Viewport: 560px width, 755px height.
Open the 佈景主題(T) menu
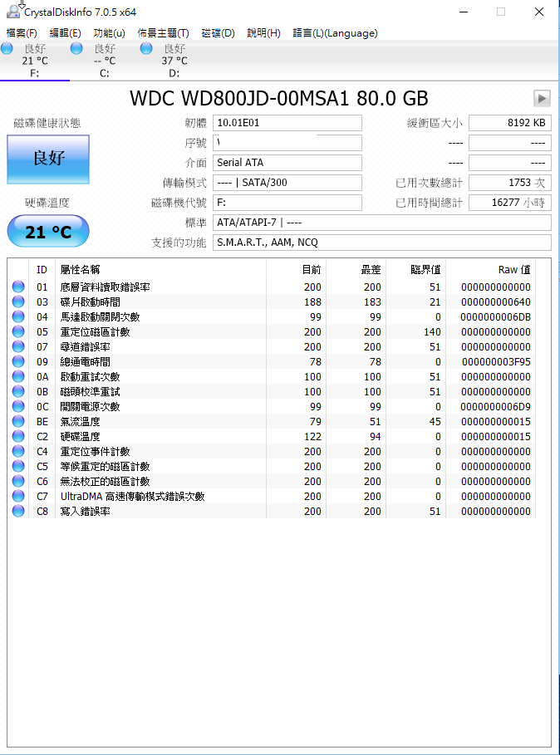(163, 33)
